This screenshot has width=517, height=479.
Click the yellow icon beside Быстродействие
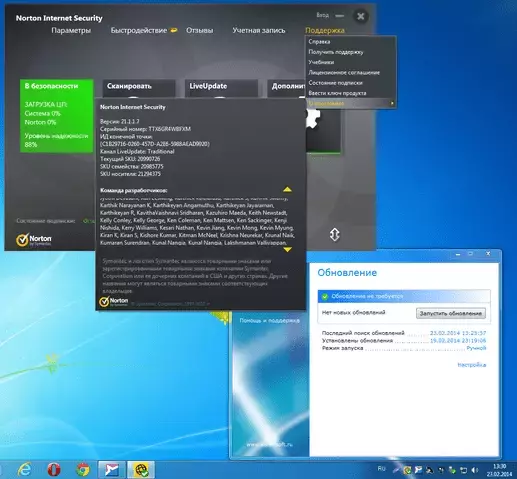pos(174,30)
